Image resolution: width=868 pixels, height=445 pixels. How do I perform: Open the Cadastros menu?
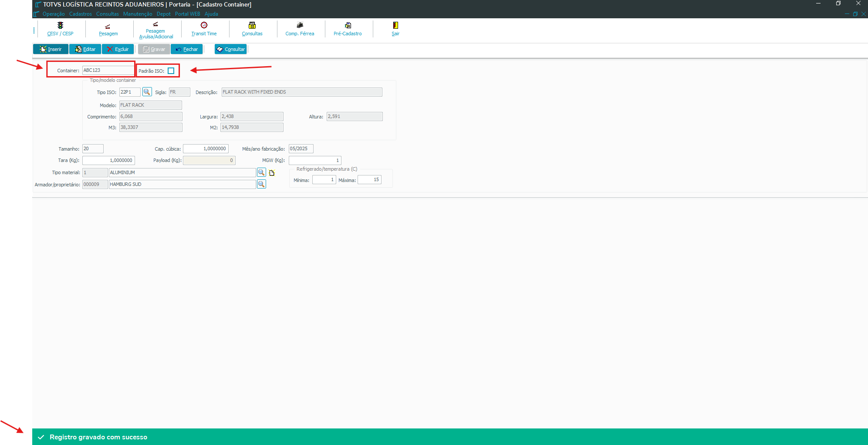point(81,14)
